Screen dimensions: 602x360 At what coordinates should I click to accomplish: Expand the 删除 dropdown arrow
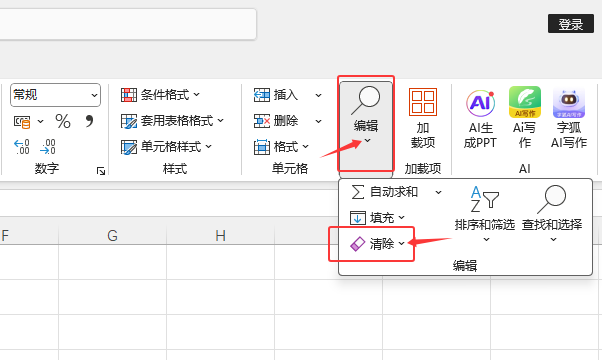pos(318,121)
